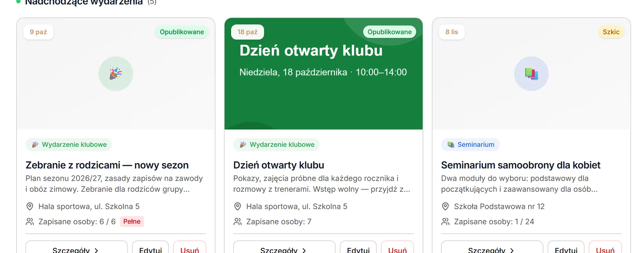
Task: Click Zapisane osoby: 6 / 6 text
Action: click(77, 222)
